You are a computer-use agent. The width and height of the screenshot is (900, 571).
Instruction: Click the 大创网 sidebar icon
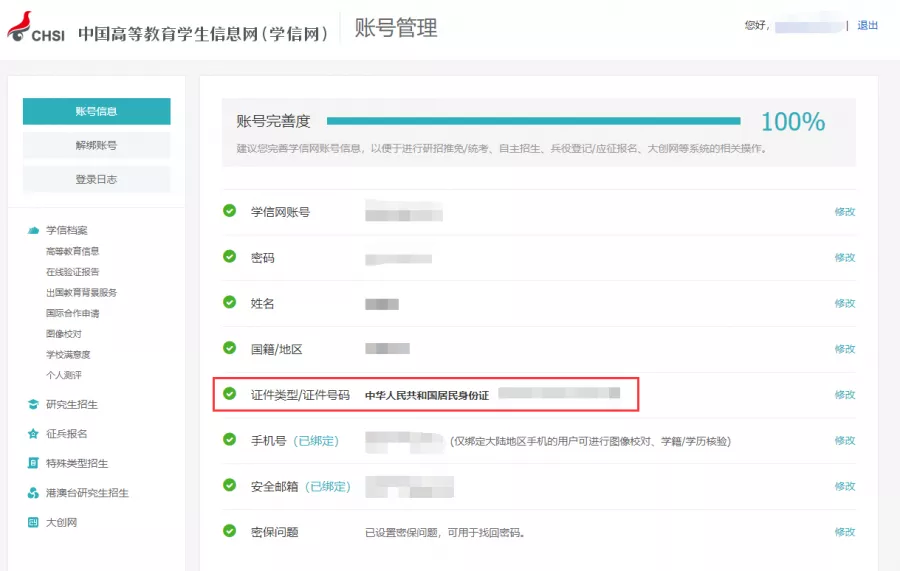tap(33, 522)
